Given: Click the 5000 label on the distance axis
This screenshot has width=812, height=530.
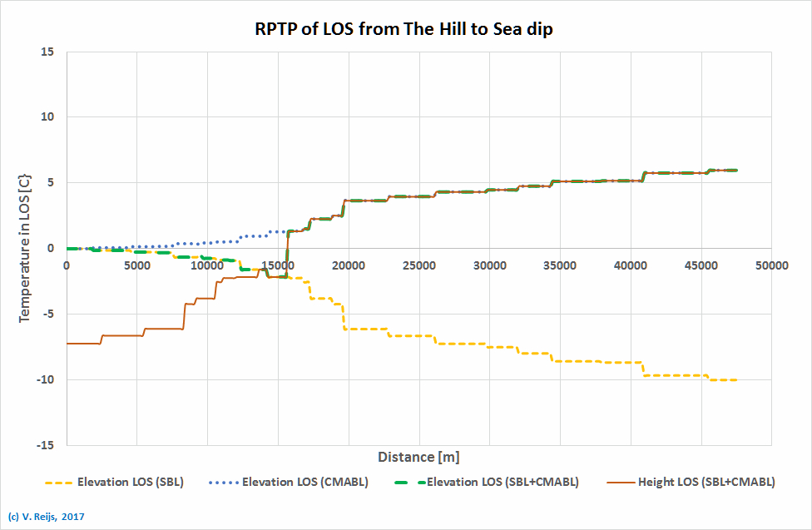Looking at the screenshot, I should pyautogui.click(x=136, y=265).
